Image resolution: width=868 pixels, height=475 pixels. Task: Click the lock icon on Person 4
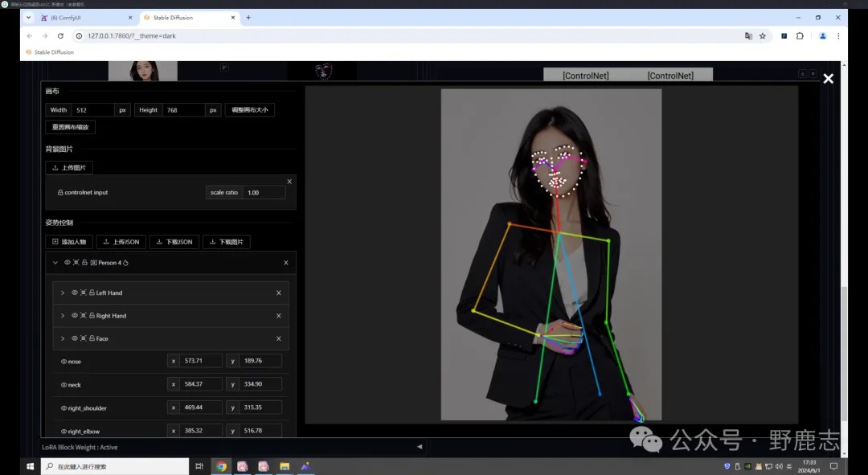click(x=84, y=262)
